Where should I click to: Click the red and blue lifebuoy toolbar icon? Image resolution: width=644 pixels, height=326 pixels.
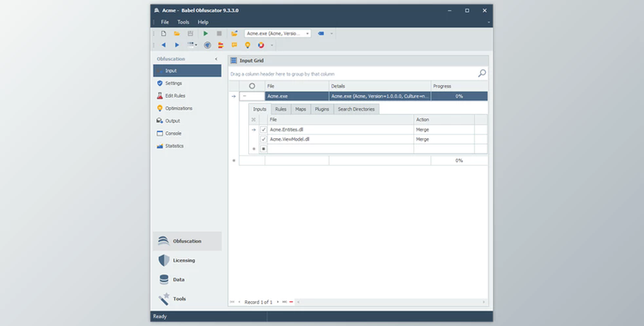click(261, 45)
